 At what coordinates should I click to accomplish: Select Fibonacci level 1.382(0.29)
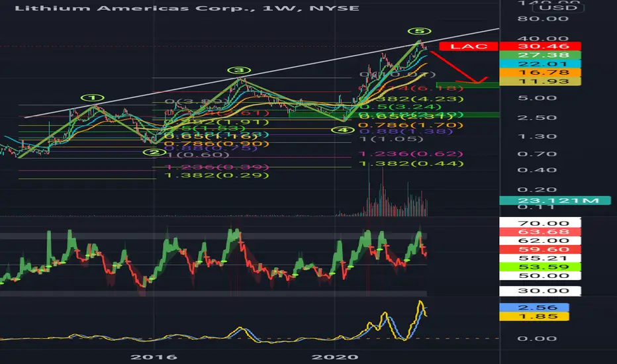click(217, 175)
